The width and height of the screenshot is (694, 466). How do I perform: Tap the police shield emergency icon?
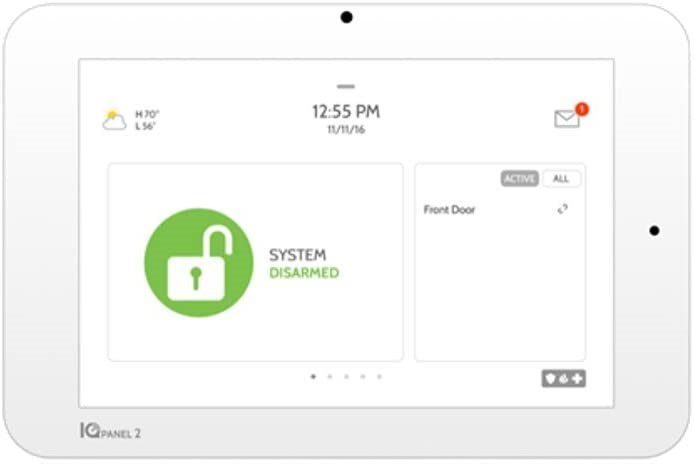551,379
